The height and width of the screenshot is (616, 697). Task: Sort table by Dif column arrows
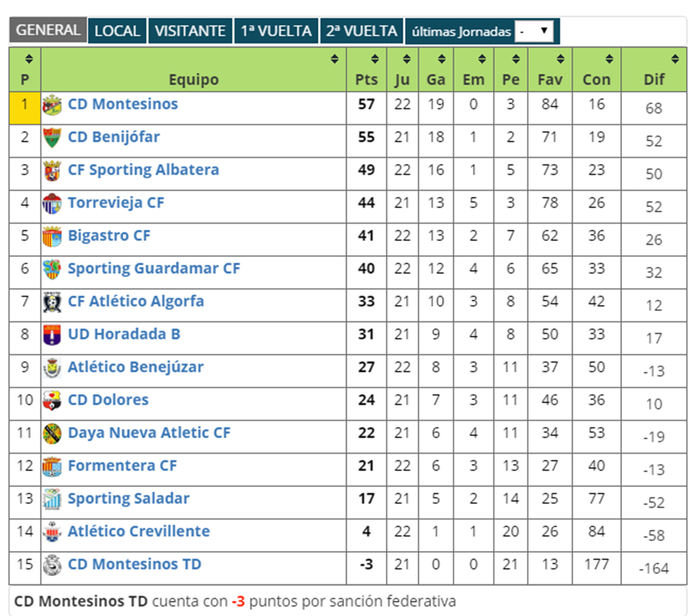[x=675, y=59]
